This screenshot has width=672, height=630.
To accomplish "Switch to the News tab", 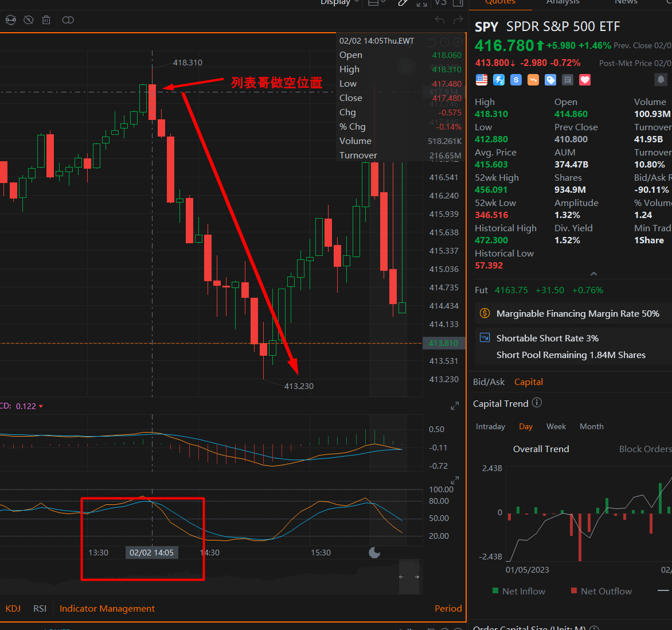I will pos(626,2).
